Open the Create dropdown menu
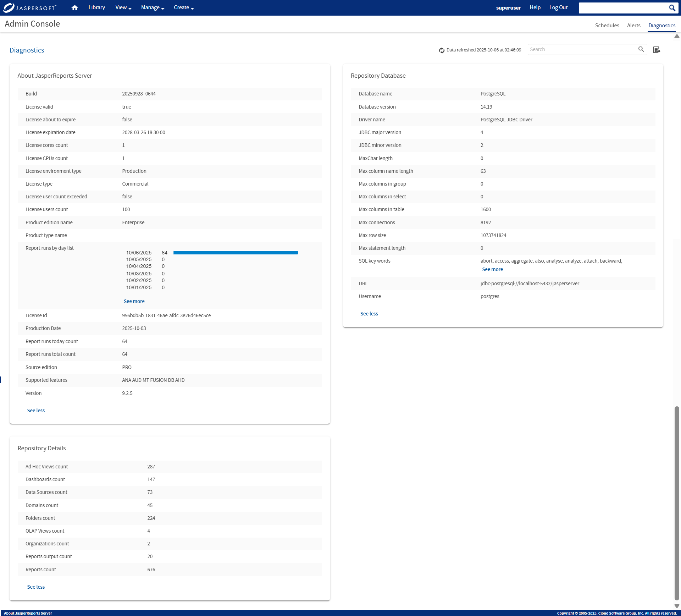Image resolution: width=681 pixels, height=616 pixels. click(184, 7)
